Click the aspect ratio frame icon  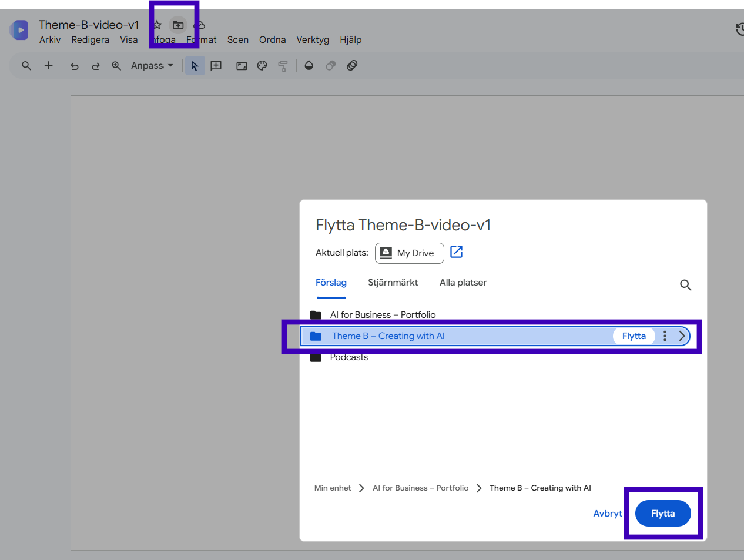coord(242,66)
